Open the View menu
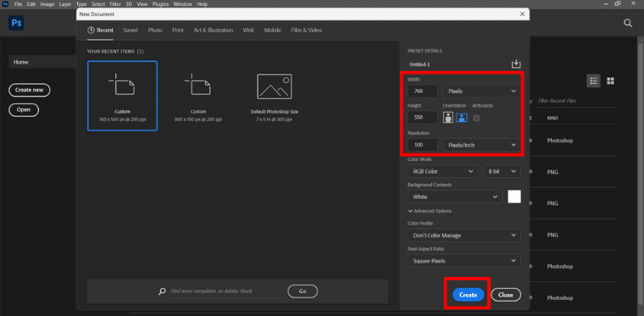 pyautogui.click(x=142, y=4)
